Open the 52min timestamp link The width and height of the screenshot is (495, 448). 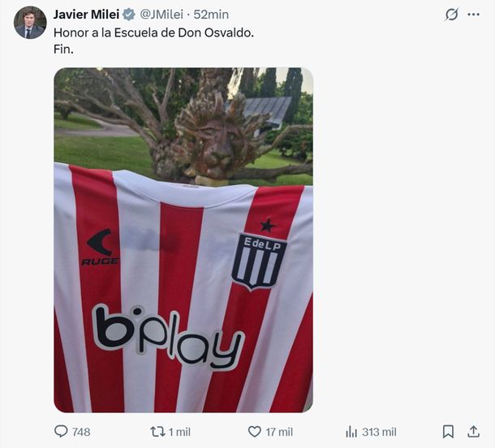tap(211, 15)
